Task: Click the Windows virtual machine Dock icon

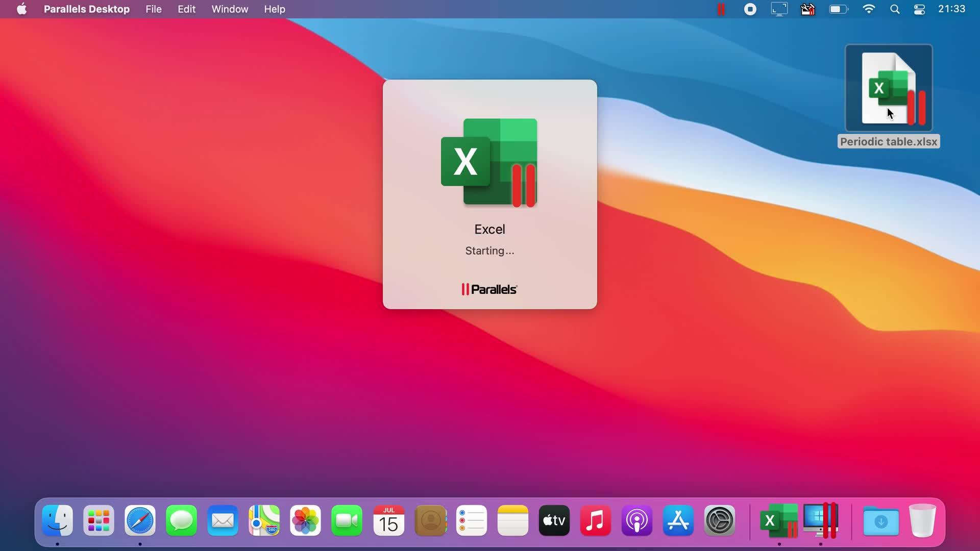Action: (821, 520)
